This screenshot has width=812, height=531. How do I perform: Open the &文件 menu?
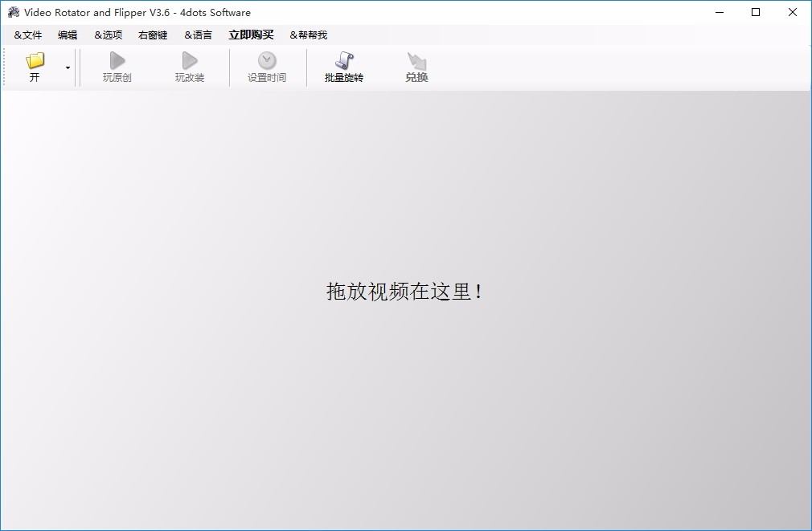[28, 35]
